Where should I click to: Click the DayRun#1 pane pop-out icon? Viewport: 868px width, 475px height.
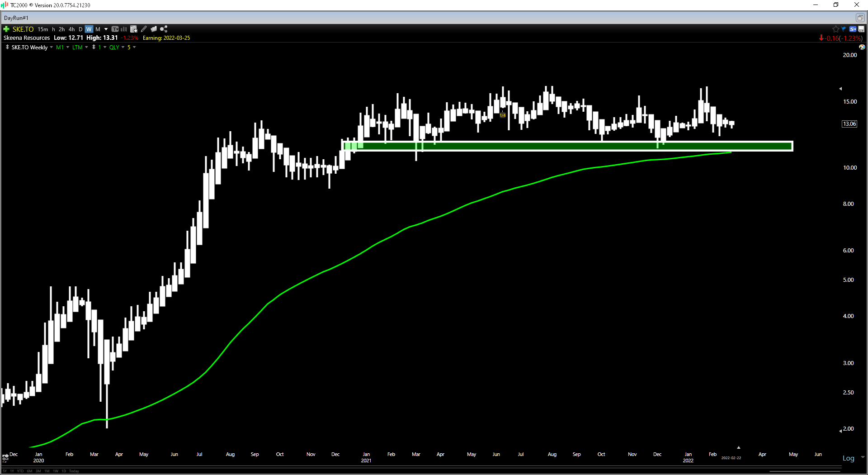[860, 18]
